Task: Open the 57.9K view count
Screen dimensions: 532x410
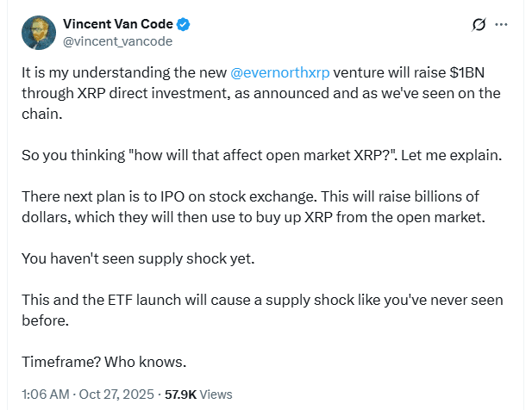Action: coord(180,394)
